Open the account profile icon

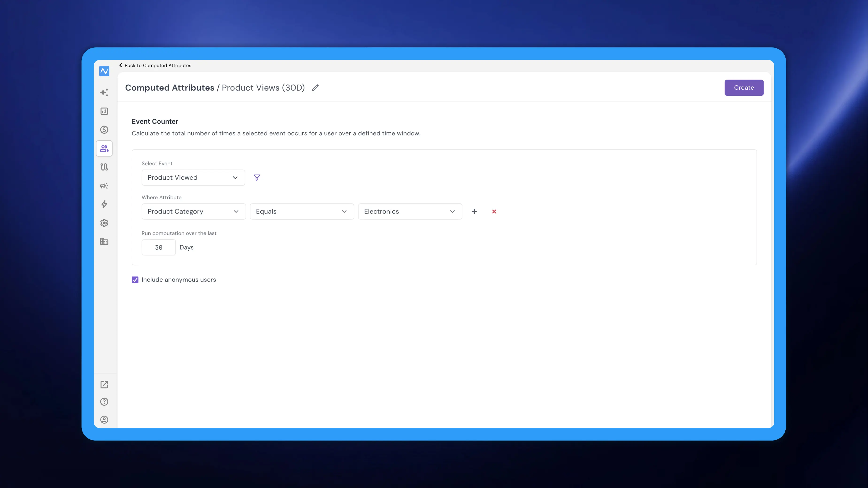[104, 419]
